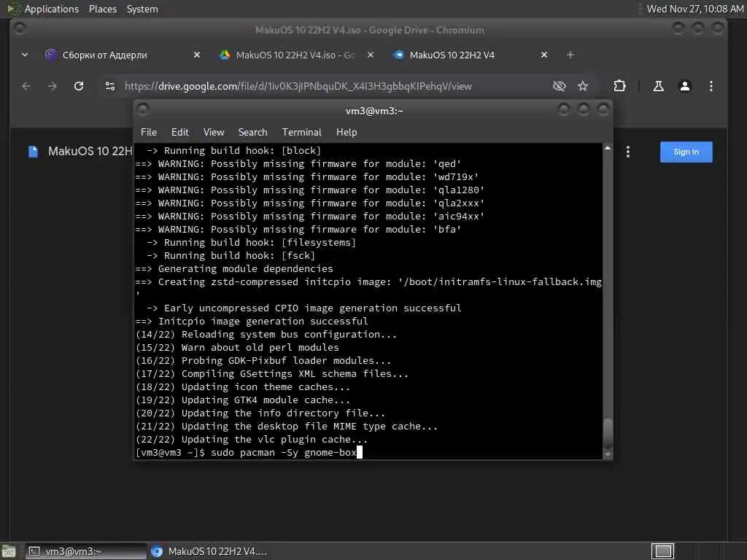
Task: Click the show desktop button in taskbar
Action: click(x=9, y=551)
